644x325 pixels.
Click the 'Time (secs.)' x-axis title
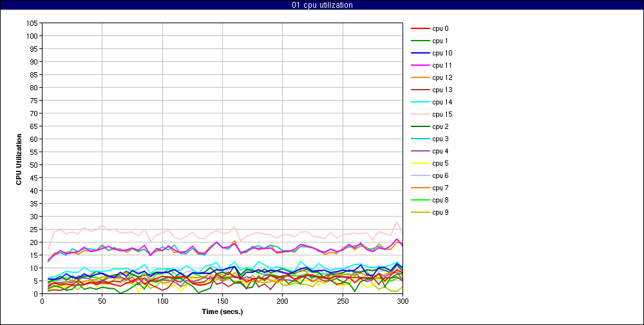222,312
